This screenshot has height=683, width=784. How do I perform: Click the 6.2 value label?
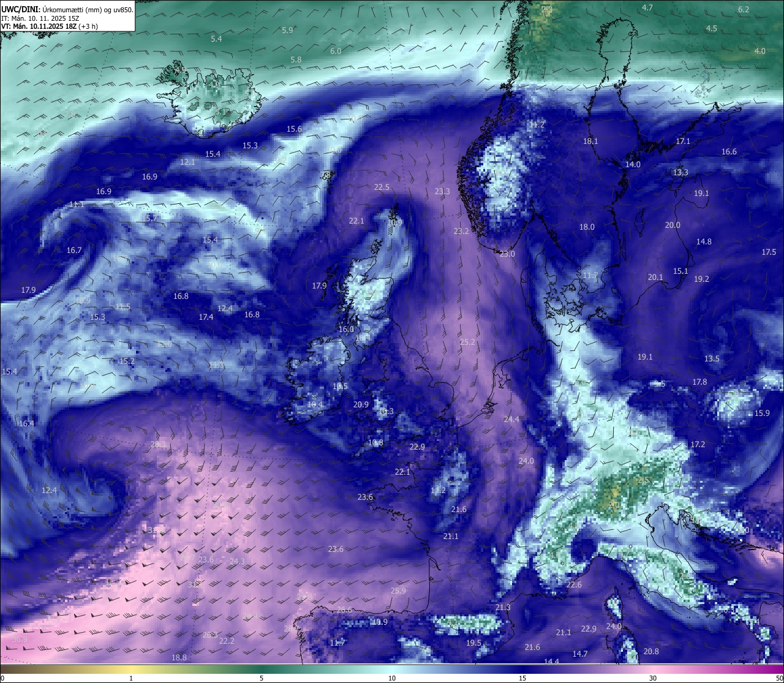pyautogui.click(x=744, y=9)
